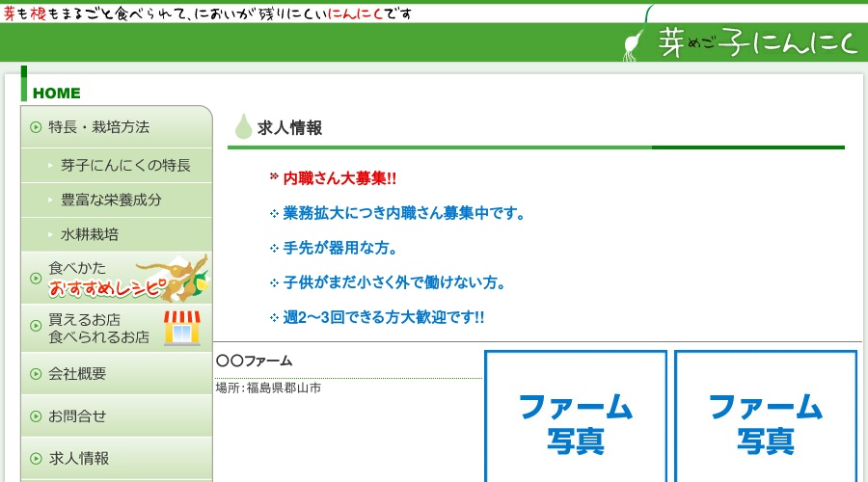The height and width of the screenshot is (482, 868).
Task: Click the storefront shop icon
Action: 181,328
